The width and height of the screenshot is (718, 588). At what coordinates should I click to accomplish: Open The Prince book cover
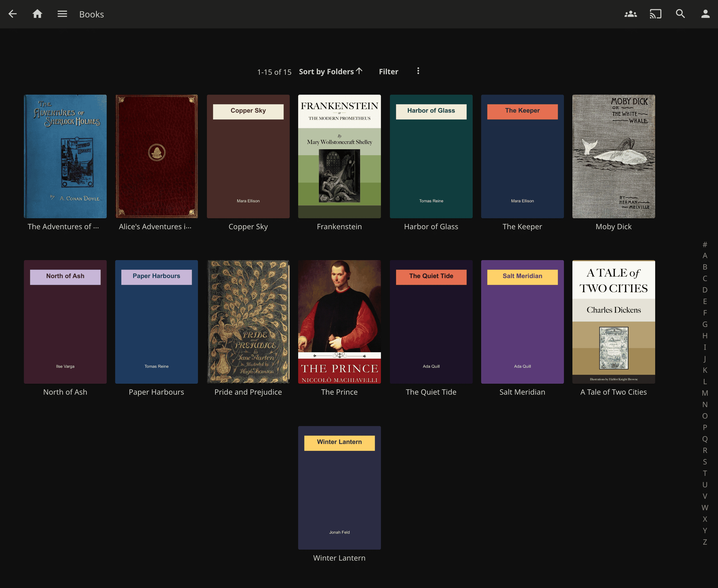tap(339, 322)
